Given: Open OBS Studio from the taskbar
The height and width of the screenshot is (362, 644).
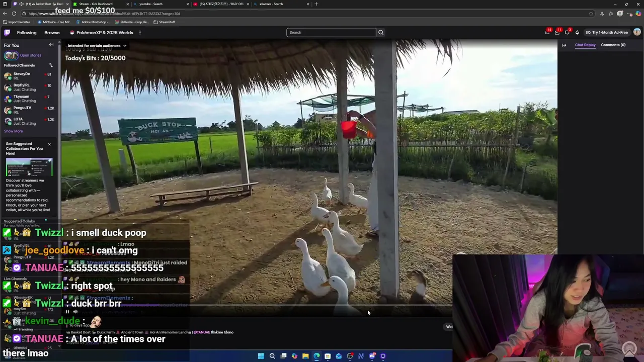Looking at the screenshot, I should coord(350,356).
